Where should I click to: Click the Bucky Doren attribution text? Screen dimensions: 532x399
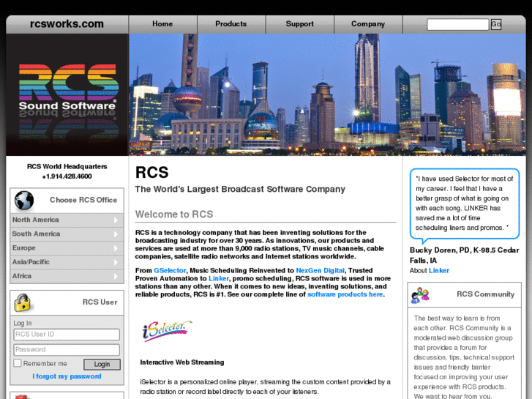[x=464, y=256]
